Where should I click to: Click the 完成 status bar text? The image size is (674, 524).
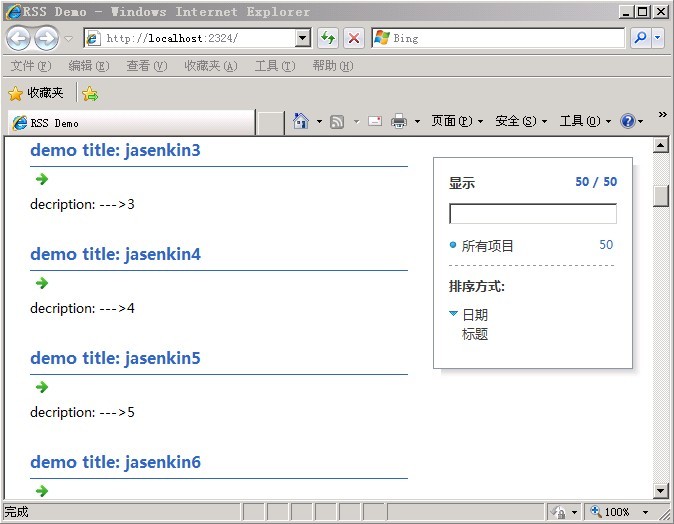point(16,512)
